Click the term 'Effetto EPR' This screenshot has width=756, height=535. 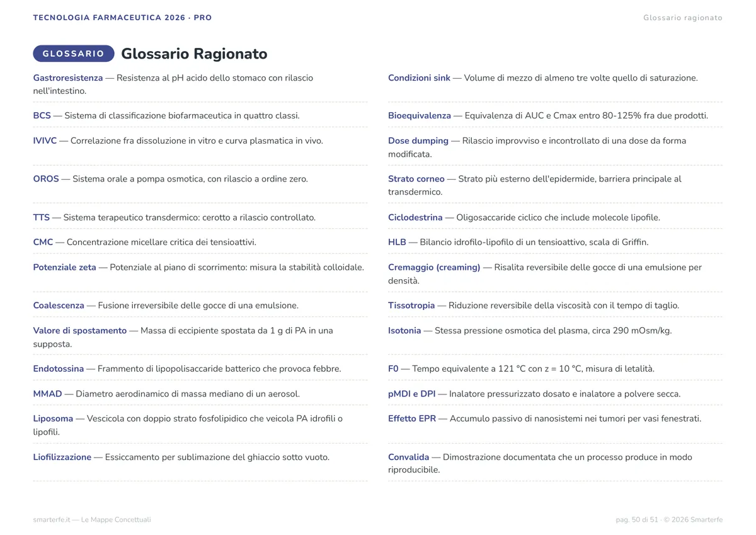[x=412, y=418]
